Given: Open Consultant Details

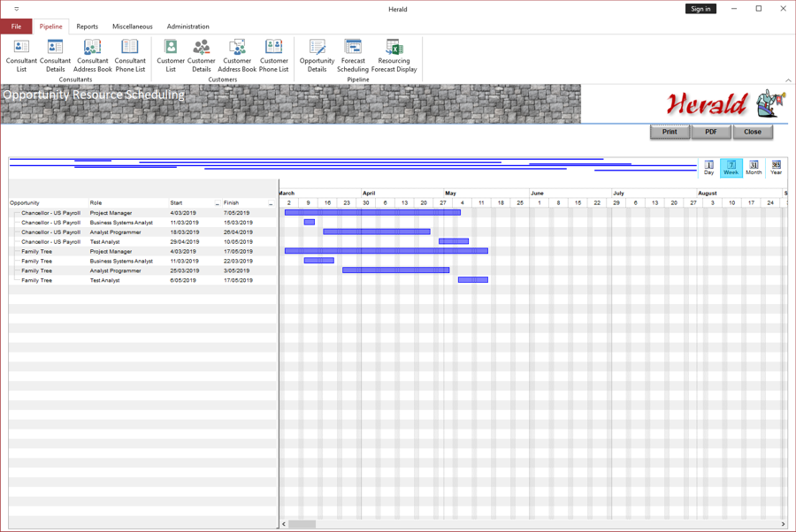Looking at the screenshot, I should [56, 56].
